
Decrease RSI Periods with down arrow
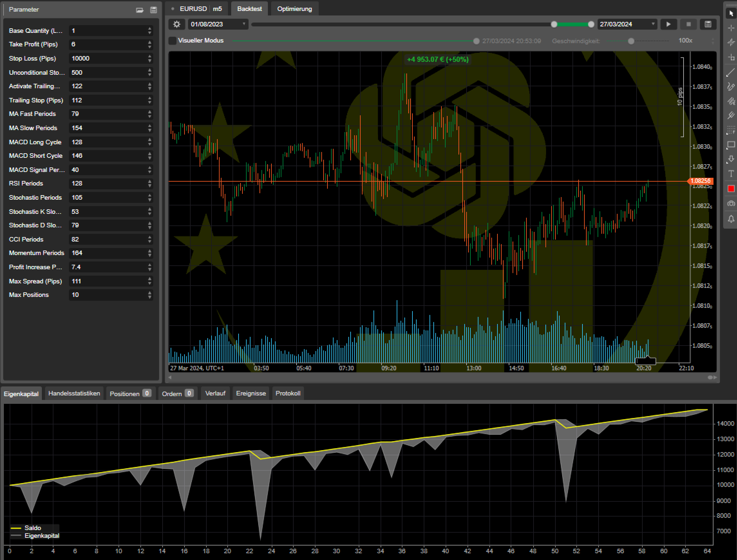pos(150,186)
